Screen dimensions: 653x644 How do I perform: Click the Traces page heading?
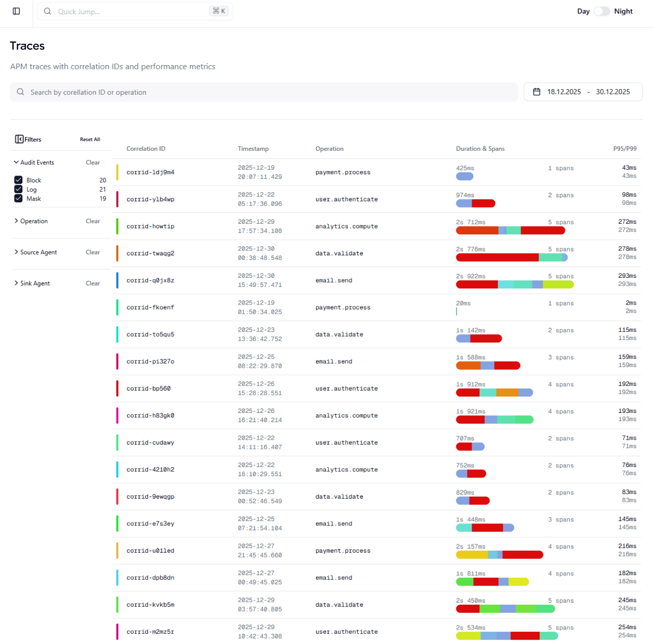(x=27, y=46)
